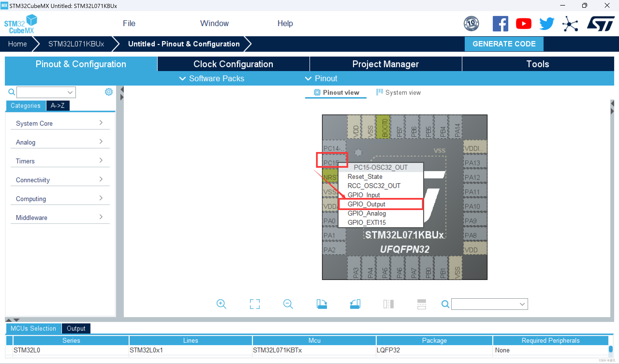Zoom out of the chip pinout
The height and width of the screenshot is (364, 619).
click(x=288, y=304)
